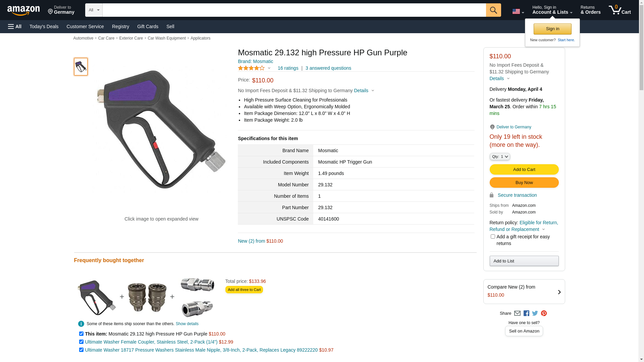Share via the email envelope icon

(x=517, y=313)
